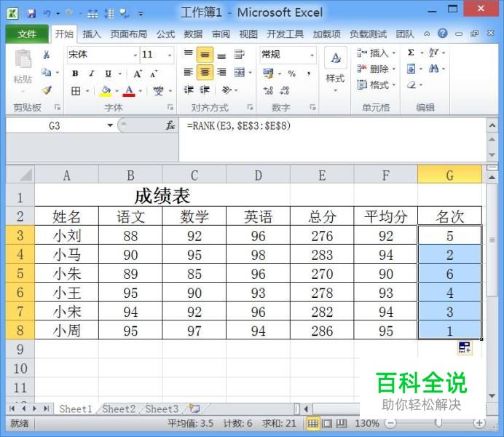Click the zoom in plus button
Image resolution: width=504 pixels, height=437 pixels.
(x=479, y=423)
